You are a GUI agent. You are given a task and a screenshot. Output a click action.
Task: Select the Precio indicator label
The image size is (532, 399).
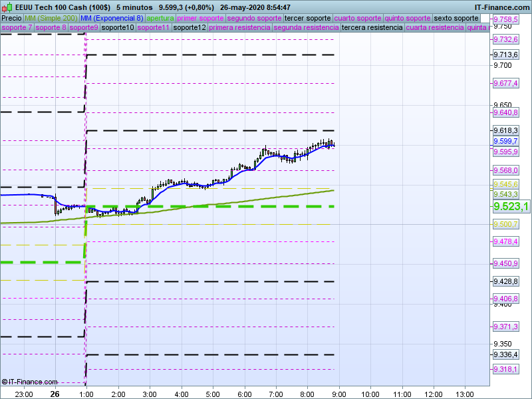11,18
